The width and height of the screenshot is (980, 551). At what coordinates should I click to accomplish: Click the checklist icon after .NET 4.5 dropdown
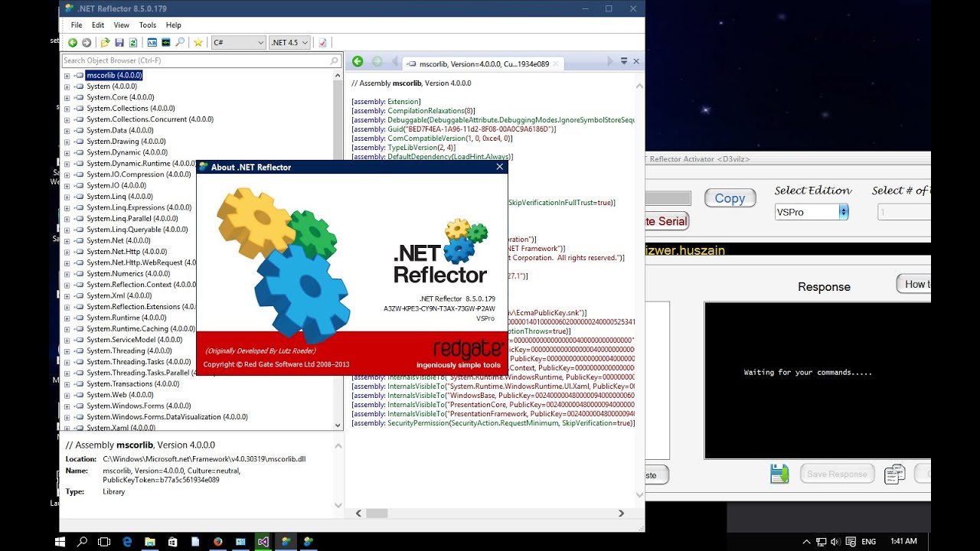tap(323, 43)
